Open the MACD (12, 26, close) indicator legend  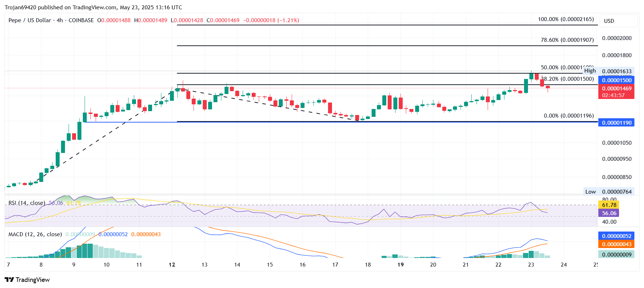click(x=35, y=234)
